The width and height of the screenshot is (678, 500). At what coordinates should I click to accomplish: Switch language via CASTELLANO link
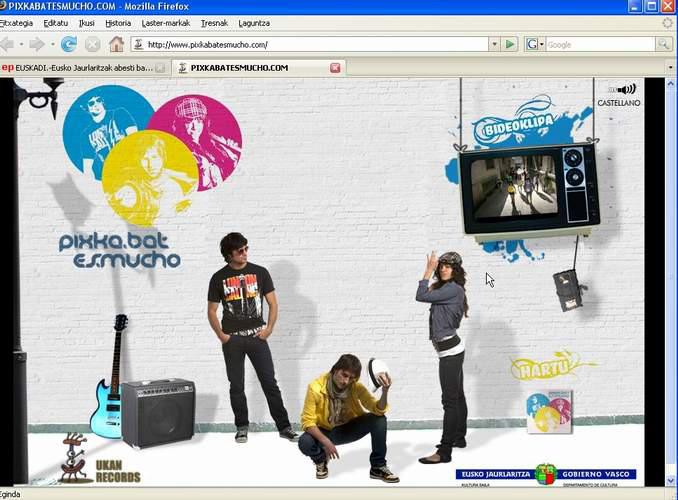coord(619,103)
